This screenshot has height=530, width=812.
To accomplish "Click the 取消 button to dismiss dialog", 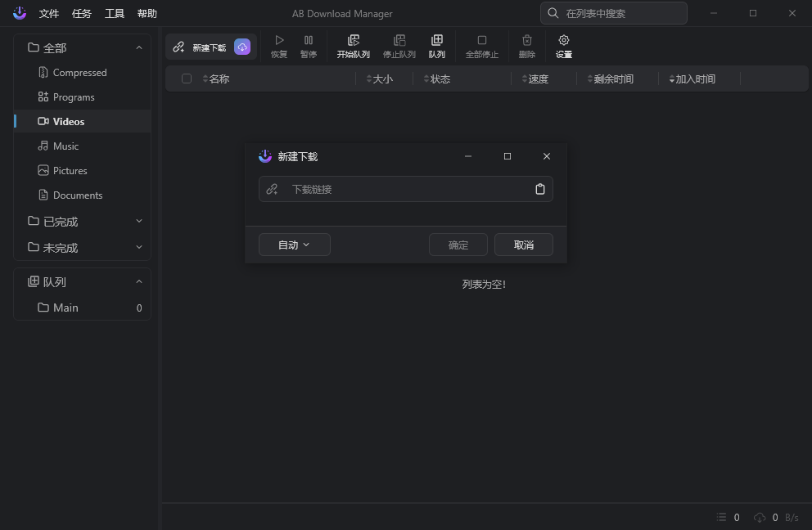I will (x=523, y=244).
